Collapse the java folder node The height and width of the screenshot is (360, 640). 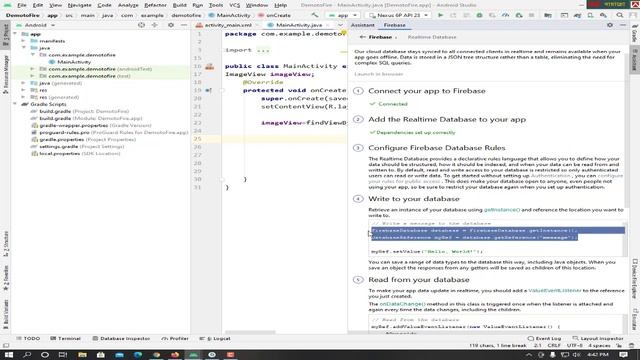(24, 48)
